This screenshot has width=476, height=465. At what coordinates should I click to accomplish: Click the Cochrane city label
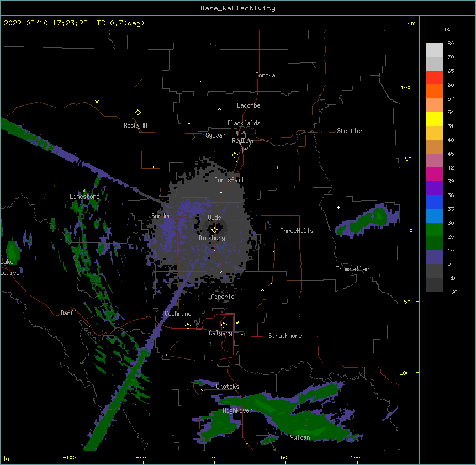pos(178,314)
